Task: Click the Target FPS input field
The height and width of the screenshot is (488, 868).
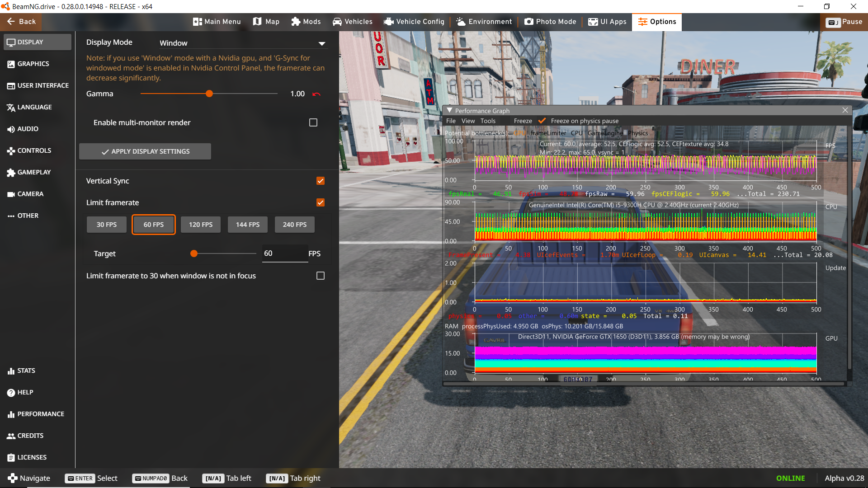Action: point(284,253)
